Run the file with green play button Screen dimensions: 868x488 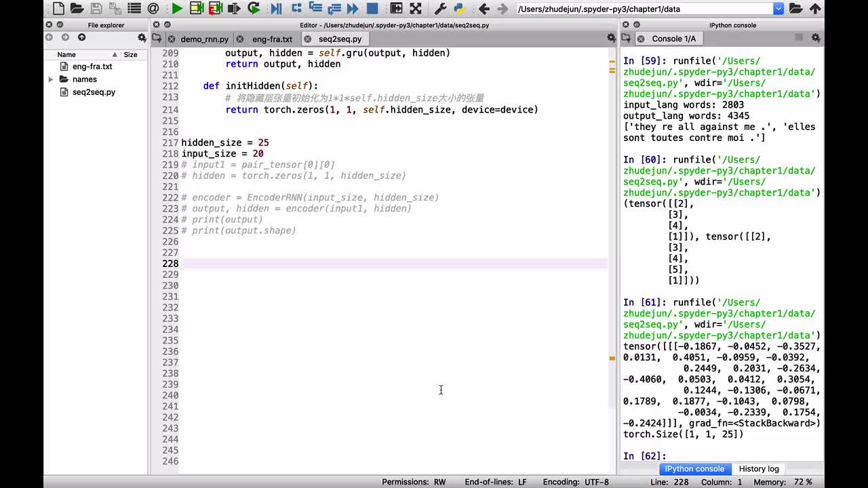[x=177, y=9]
